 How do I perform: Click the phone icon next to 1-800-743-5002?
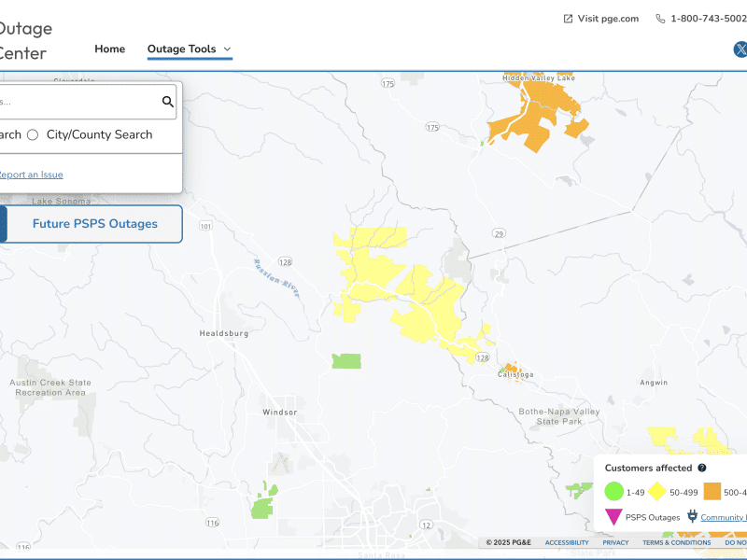[660, 19]
